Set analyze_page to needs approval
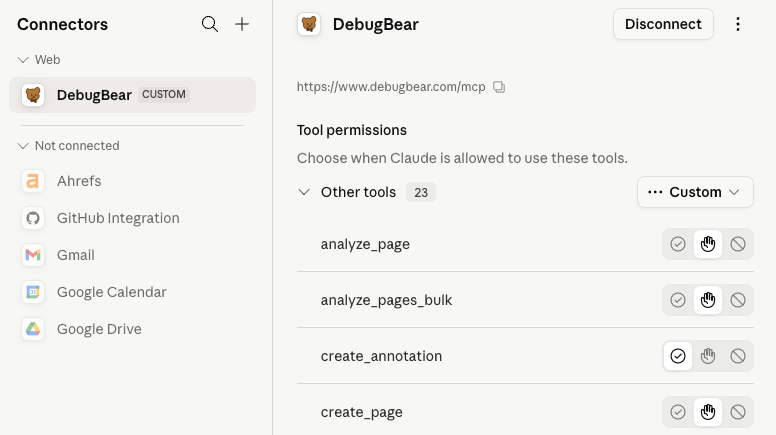This screenshot has height=435, width=776. click(x=708, y=244)
